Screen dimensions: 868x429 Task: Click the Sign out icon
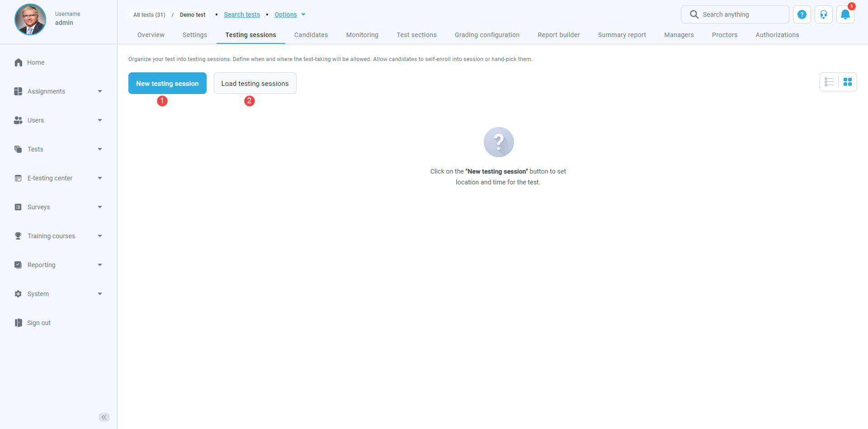pos(18,323)
